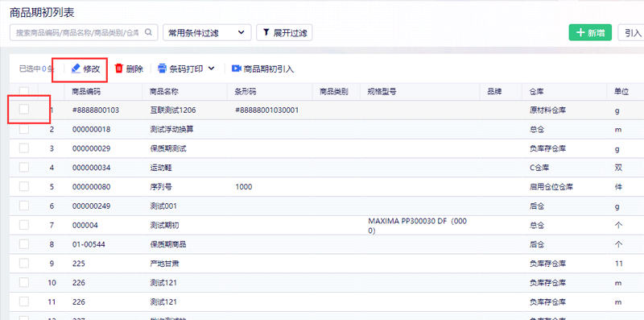The height and width of the screenshot is (320, 644).
Task: Select product code 000000080
Action: (x=91, y=187)
